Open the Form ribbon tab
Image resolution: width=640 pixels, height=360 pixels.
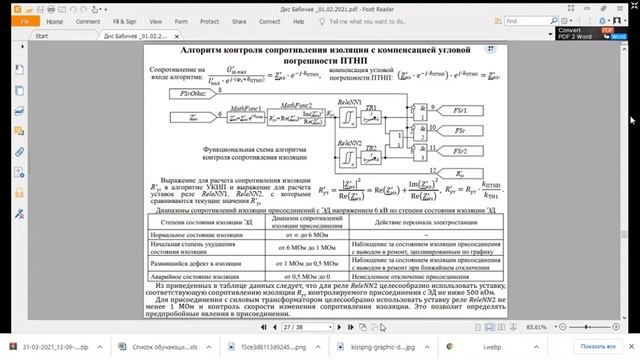pyautogui.click(x=181, y=22)
